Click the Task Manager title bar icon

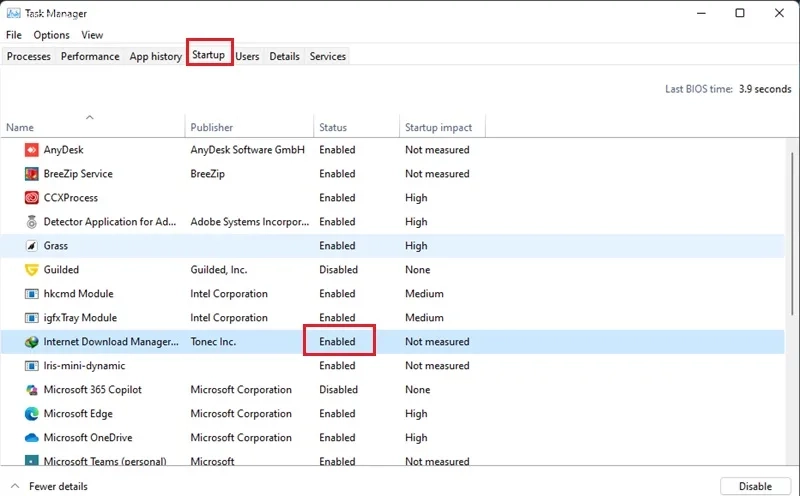click(14, 13)
